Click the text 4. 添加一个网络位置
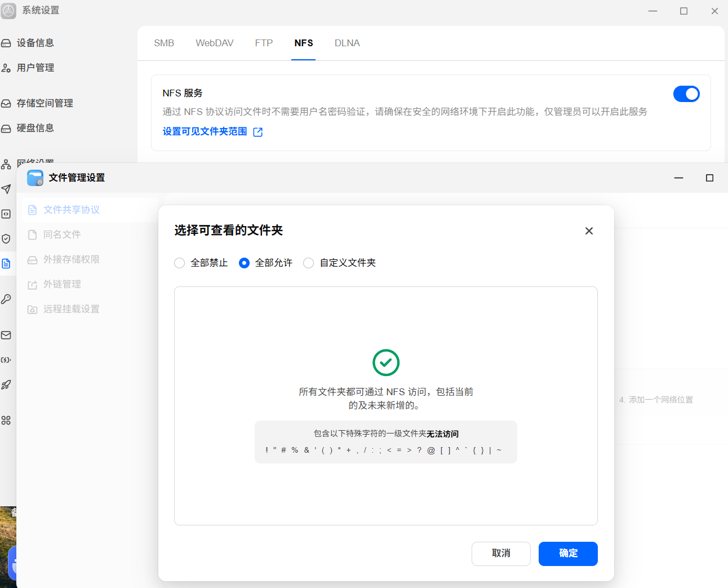Image resolution: width=728 pixels, height=588 pixels. pos(656,400)
